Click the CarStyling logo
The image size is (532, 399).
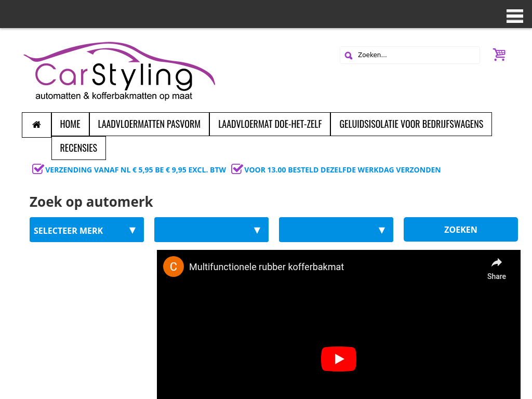[x=119, y=71]
